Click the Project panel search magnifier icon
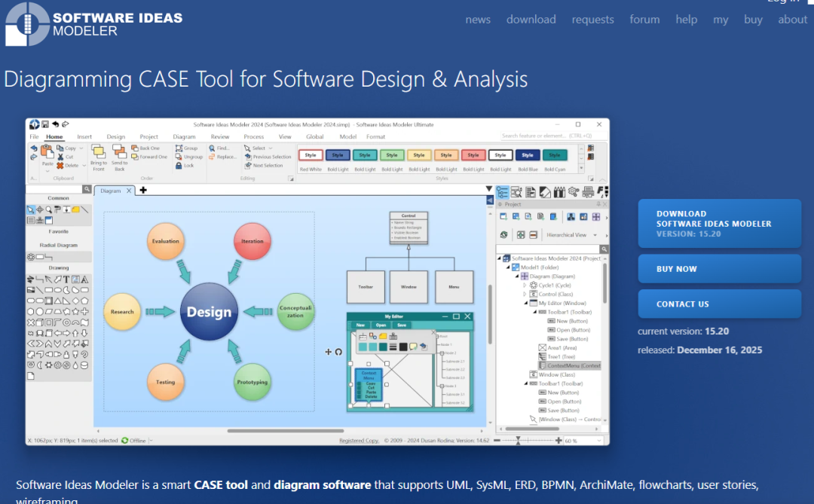The height and width of the screenshot is (504, 814). click(604, 249)
